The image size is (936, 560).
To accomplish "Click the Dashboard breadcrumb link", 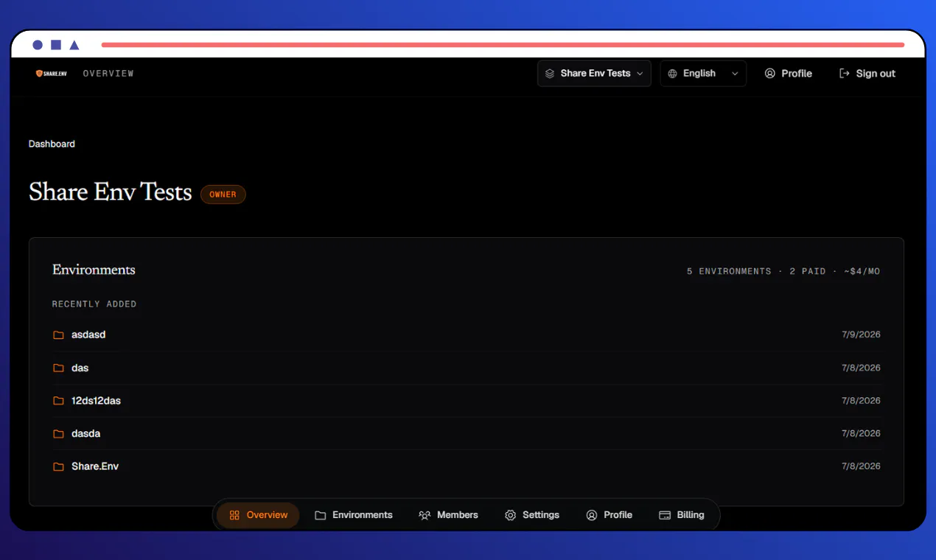I will coord(52,144).
